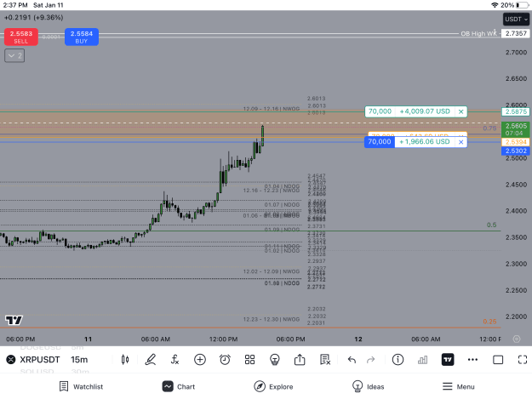Image resolution: width=532 pixels, height=399 pixels.
Task: Tap the OB High Wk line label
Action: coord(478,33)
